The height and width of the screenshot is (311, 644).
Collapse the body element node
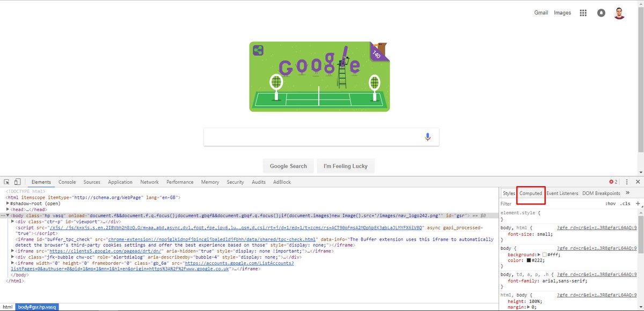click(x=8, y=215)
